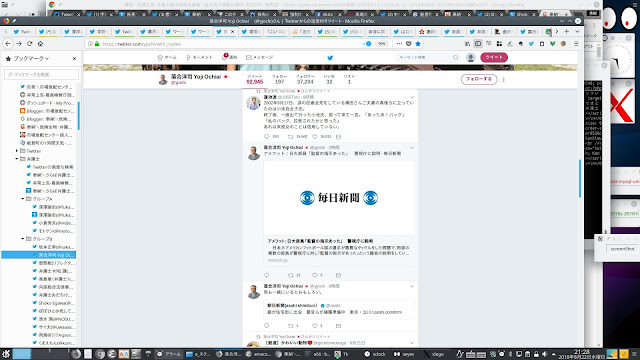This screenshot has height=360, width=640.
Task: Open list-all-tabs dropdown arrow
Action: click(x=577, y=31)
